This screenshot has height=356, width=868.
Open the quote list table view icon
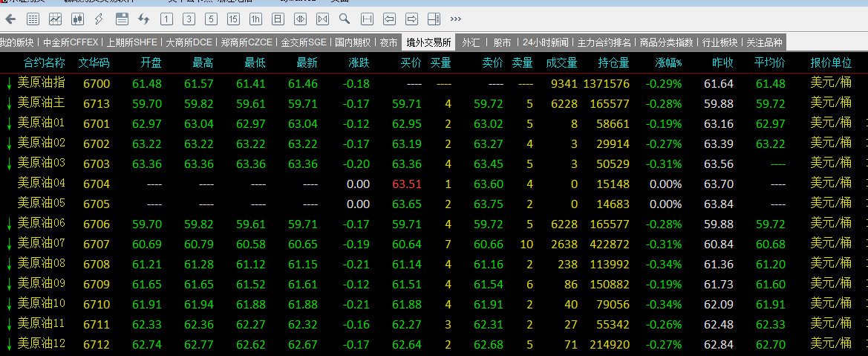[x=33, y=19]
